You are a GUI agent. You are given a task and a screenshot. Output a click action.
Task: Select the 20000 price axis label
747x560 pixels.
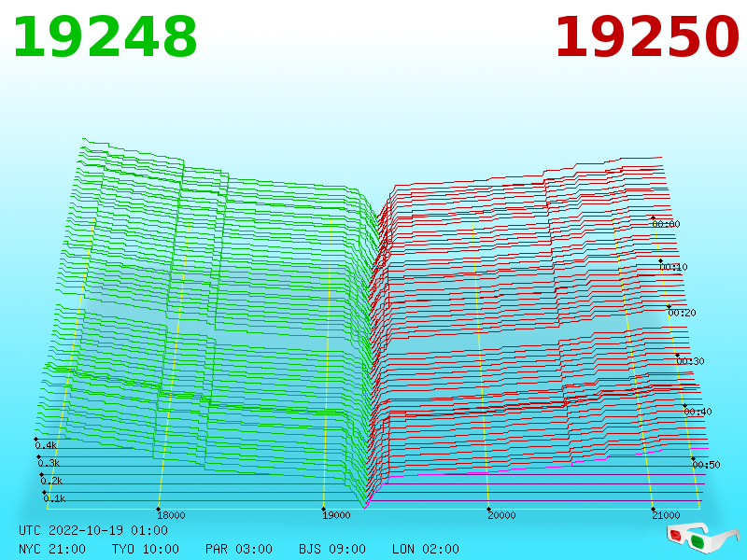coord(501,515)
